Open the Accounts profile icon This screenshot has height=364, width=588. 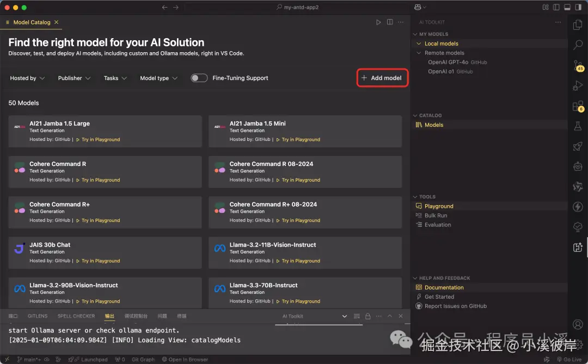point(578,324)
